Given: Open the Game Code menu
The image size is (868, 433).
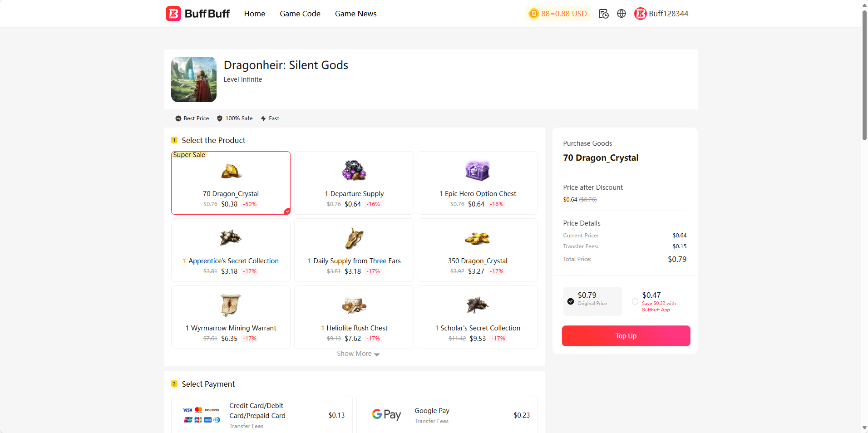Looking at the screenshot, I should [x=300, y=14].
